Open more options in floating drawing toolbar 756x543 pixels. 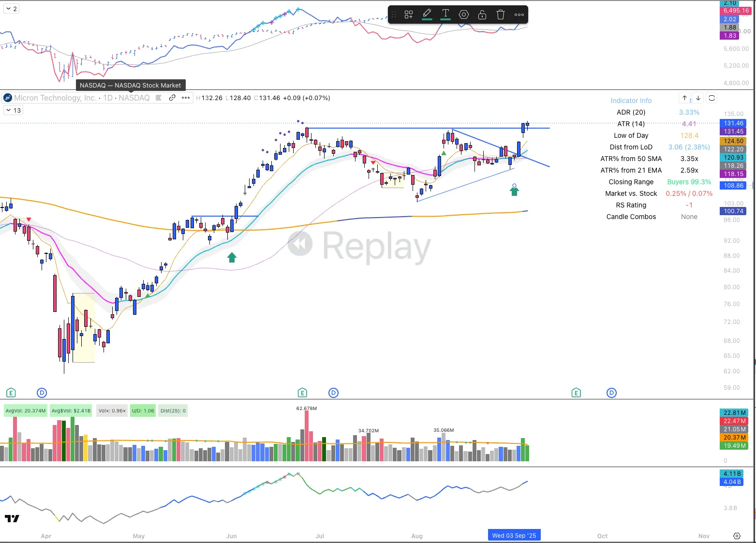(519, 15)
